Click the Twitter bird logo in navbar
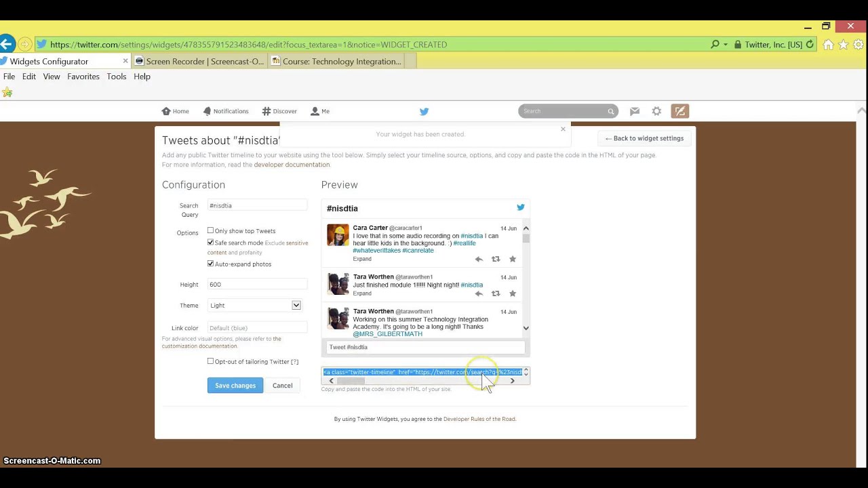The height and width of the screenshot is (488, 868). [424, 111]
